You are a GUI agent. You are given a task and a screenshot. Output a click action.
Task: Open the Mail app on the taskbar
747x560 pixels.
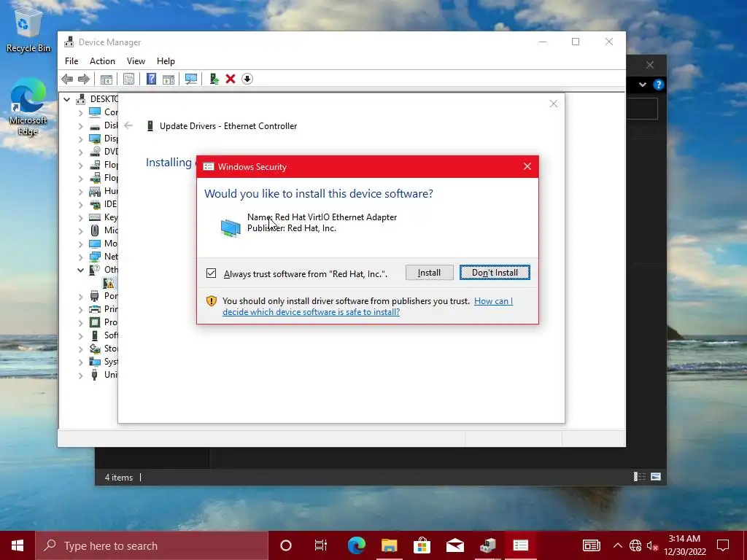455,545
